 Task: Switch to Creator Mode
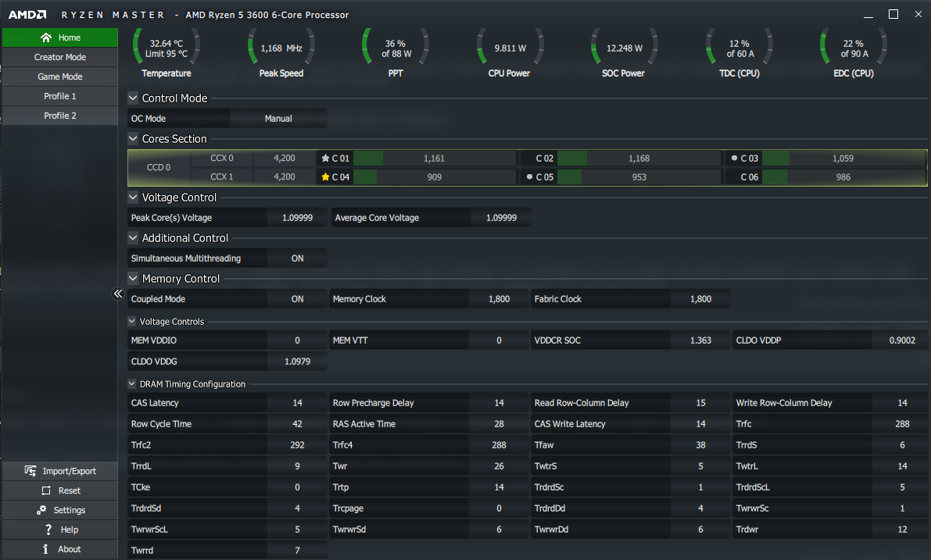tap(60, 57)
